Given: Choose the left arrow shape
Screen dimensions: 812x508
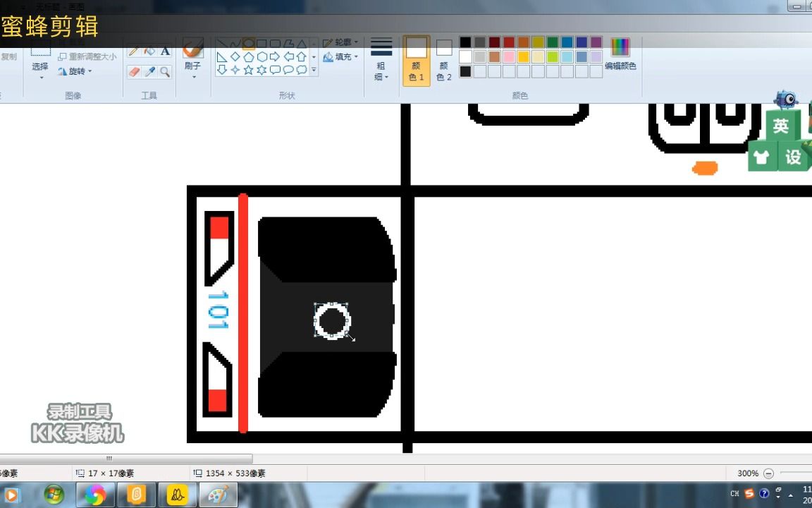Looking at the screenshot, I should (288, 56).
